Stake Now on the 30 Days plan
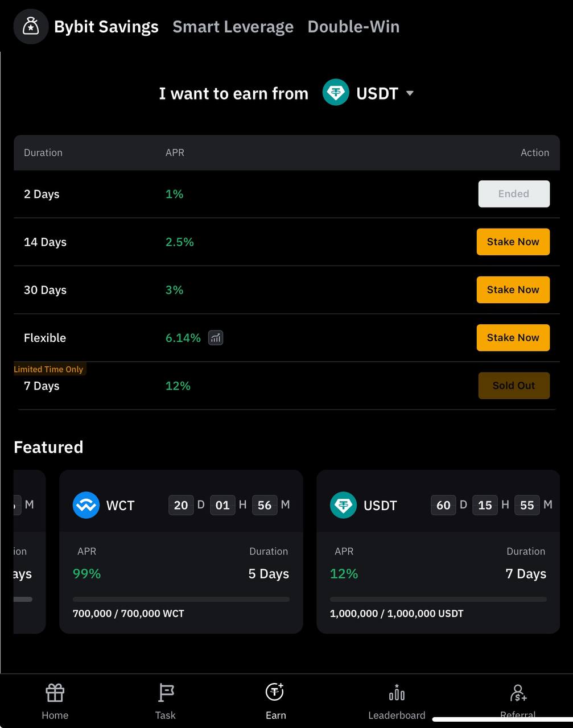 coord(513,289)
